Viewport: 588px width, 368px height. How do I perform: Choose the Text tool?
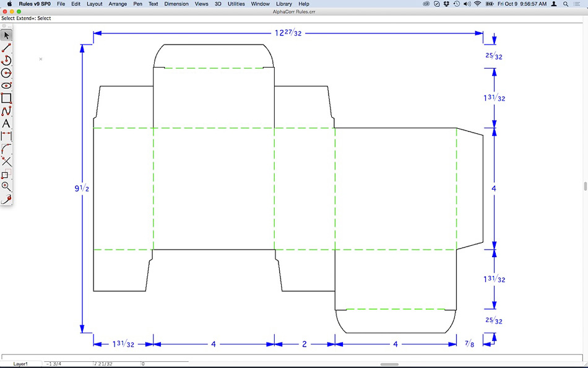[x=6, y=123]
